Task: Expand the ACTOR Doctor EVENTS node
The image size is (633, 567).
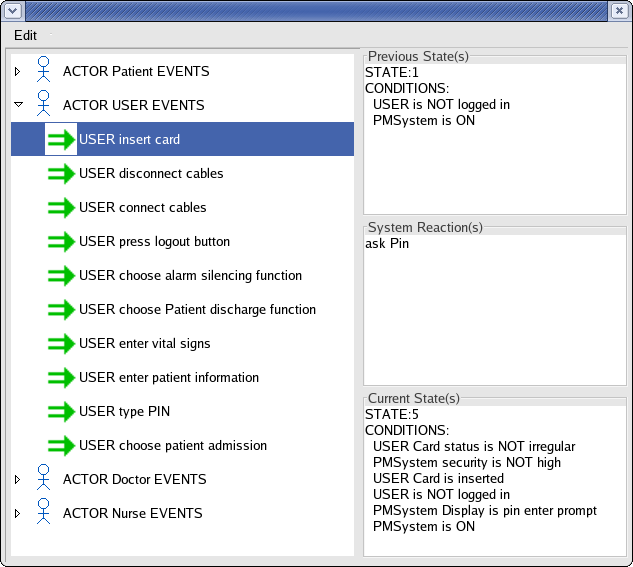Action: 17,480
